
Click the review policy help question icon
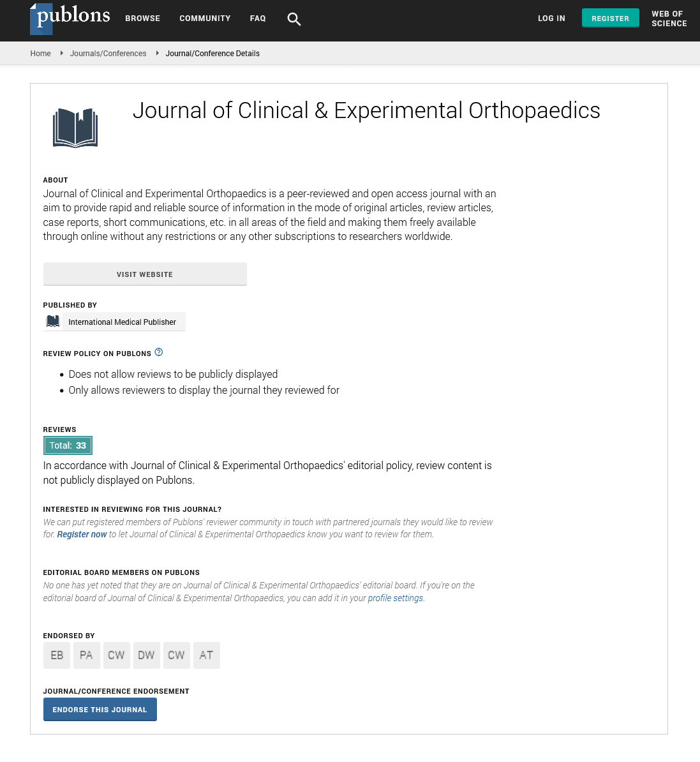click(159, 352)
